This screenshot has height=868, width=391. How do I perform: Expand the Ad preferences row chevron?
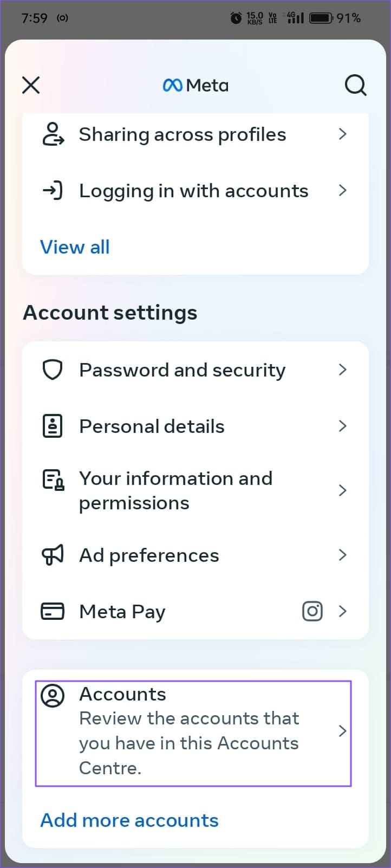342,555
